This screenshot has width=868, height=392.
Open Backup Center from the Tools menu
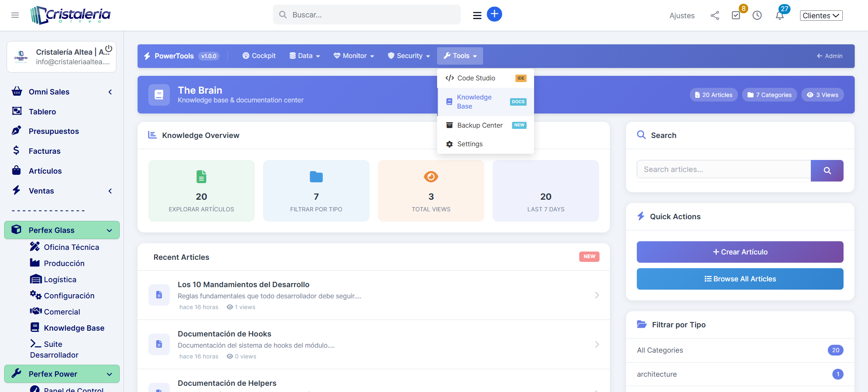click(x=479, y=125)
